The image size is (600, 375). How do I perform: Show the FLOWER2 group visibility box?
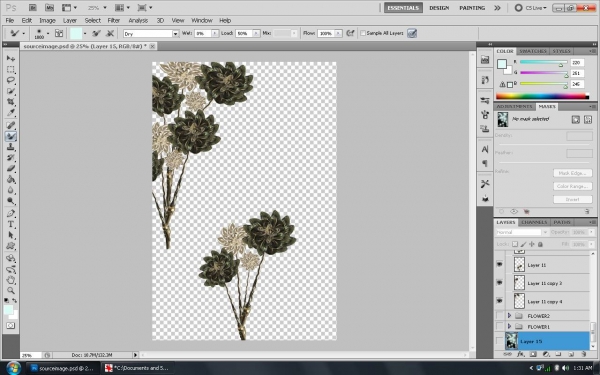click(x=499, y=315)
